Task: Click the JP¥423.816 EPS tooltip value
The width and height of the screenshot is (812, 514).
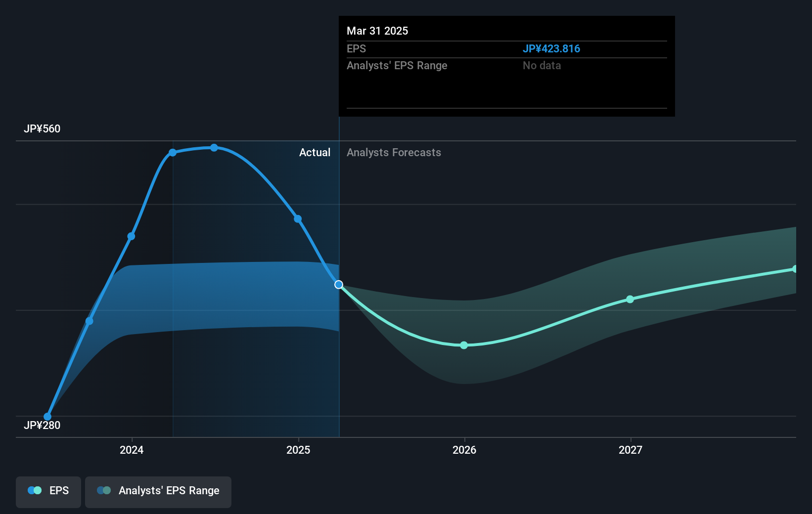Action: pos(551,49)
